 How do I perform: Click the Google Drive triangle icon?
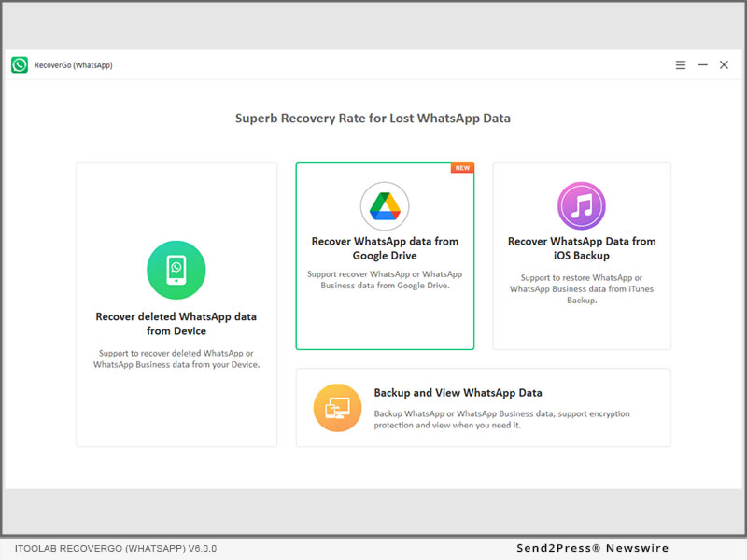click(x=385, y=206)
